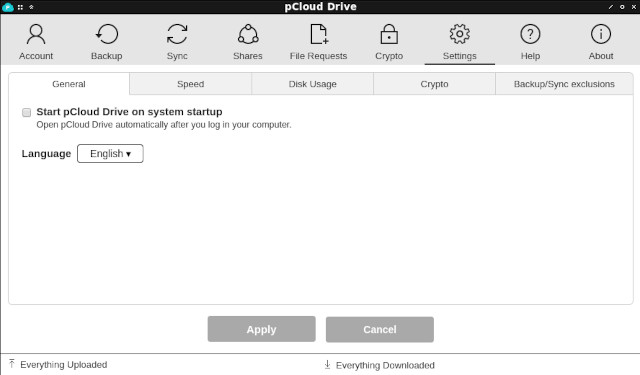Click the Cancel button

click(380, 329)
